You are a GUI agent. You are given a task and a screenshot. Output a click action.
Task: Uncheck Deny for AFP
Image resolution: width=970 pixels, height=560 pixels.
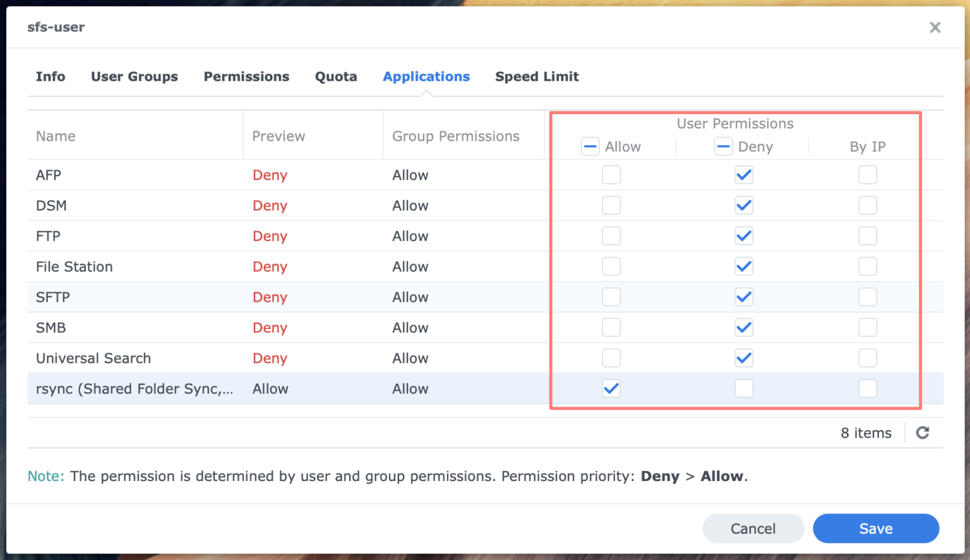pos(744,175)
